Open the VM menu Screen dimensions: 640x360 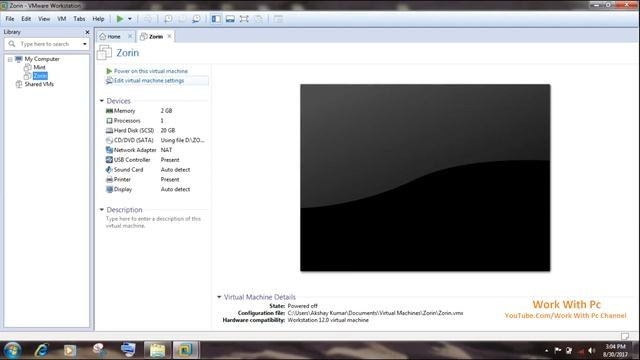[x=62, y=19]
